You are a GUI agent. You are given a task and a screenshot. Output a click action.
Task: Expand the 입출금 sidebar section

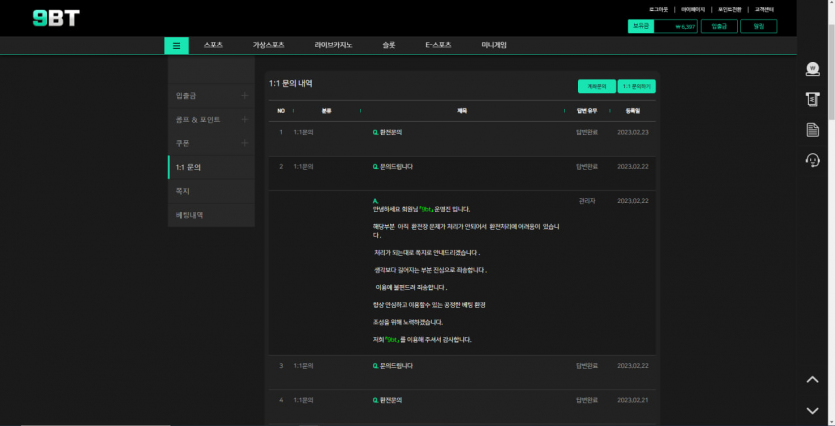point(244,95)
